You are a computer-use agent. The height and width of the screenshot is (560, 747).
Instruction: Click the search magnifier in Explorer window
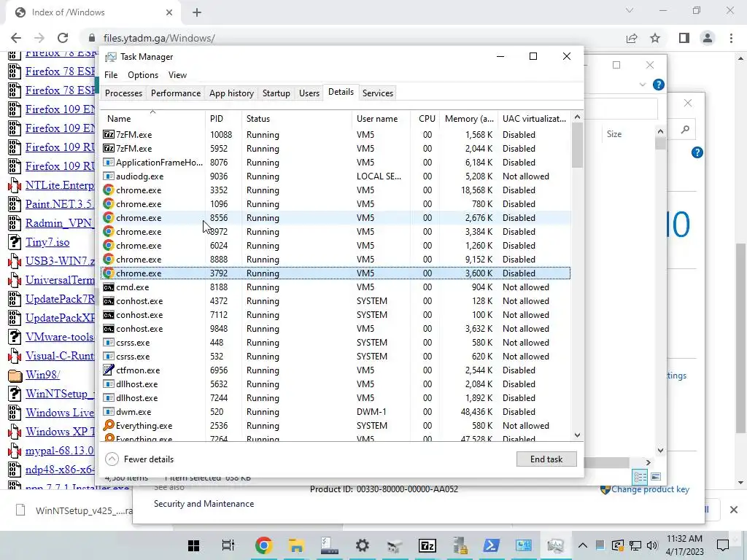coord(685,130)
